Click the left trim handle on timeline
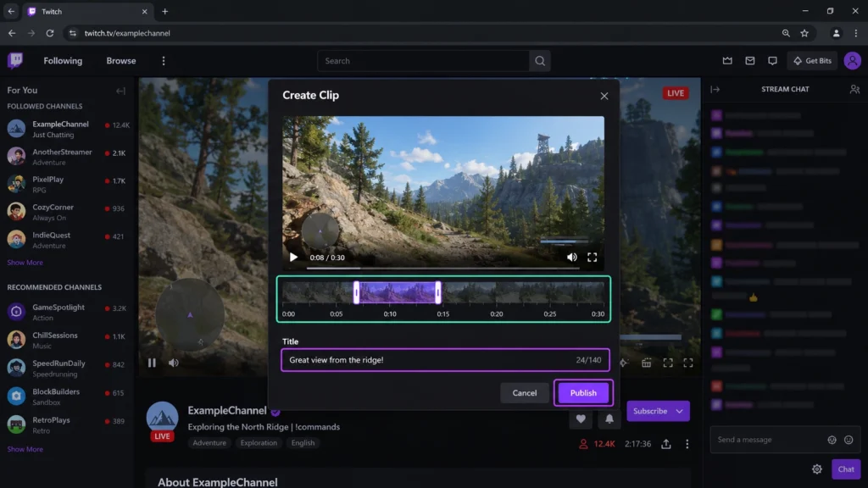868x488 pixels. (x=357, y=292)
